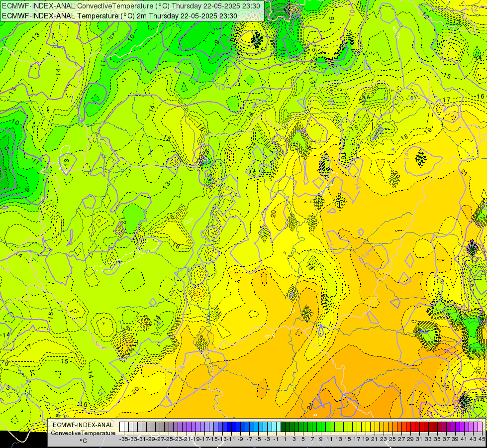Screen dimensions: 487x448
Task: Select the darkest green swatch above legend value 1
Action: [x=283, y=427]
